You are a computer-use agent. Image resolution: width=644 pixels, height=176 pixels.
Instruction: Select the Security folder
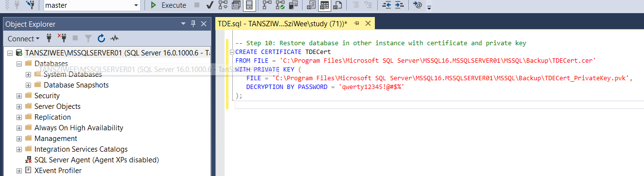tap(47, 96)
